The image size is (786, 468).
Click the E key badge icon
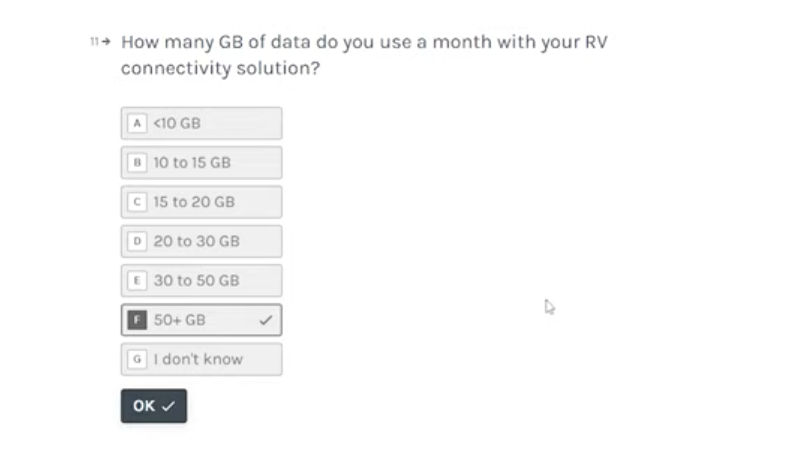[x=137, y=281]
